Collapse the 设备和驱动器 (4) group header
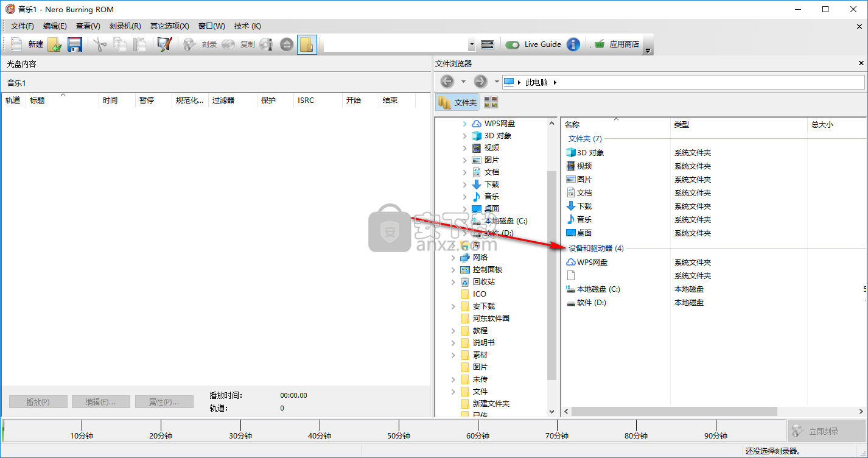This screenshot has width=868, height=458. tap(596, 248)
